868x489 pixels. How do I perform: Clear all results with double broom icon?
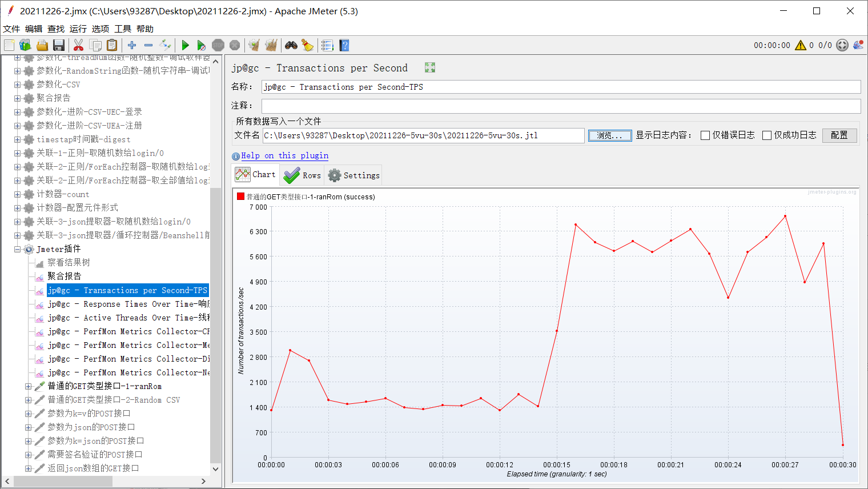pyautogui.click(x=271, y=45)
